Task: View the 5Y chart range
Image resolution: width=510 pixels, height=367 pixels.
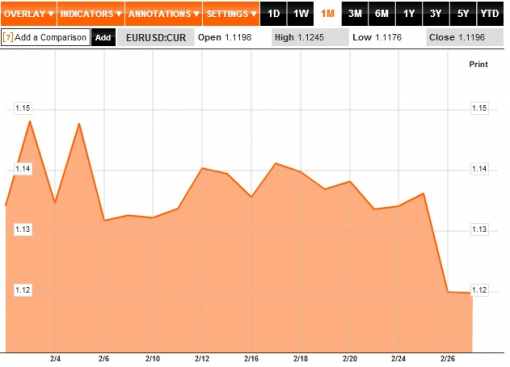Action: coord(463,14)
